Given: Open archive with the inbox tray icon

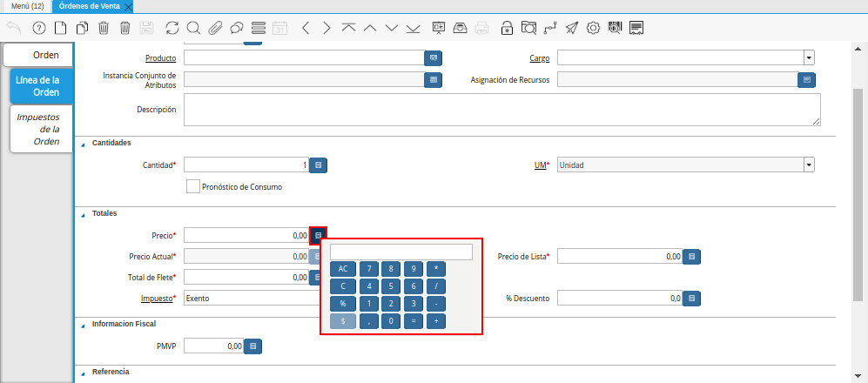Looking at the screenshot, I should (x=460, y=28).
